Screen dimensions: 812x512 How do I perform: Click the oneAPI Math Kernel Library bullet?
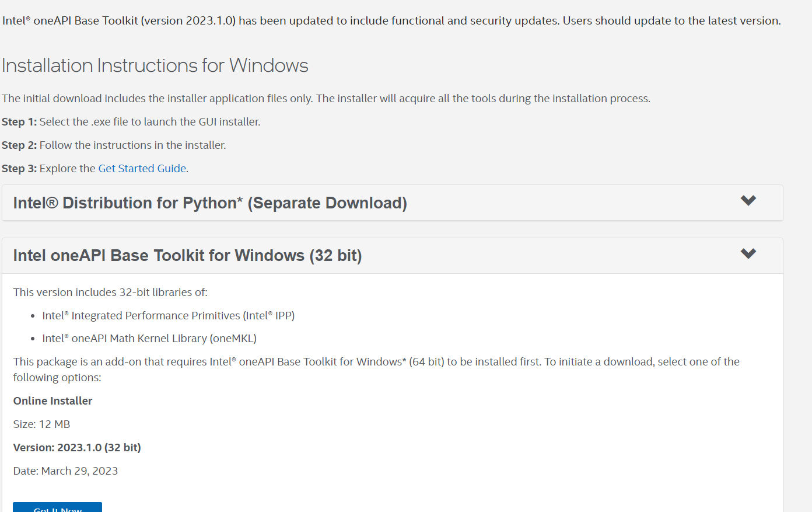click(149, 339)
